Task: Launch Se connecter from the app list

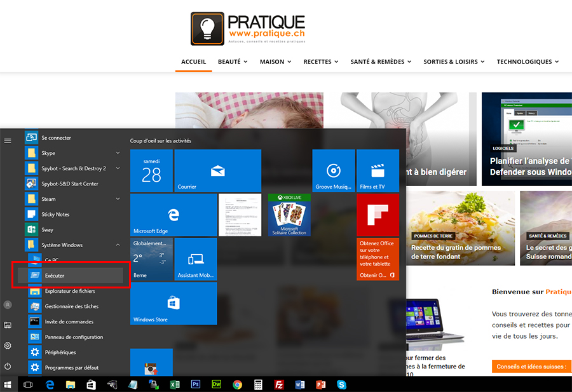Action: point(73,138)
